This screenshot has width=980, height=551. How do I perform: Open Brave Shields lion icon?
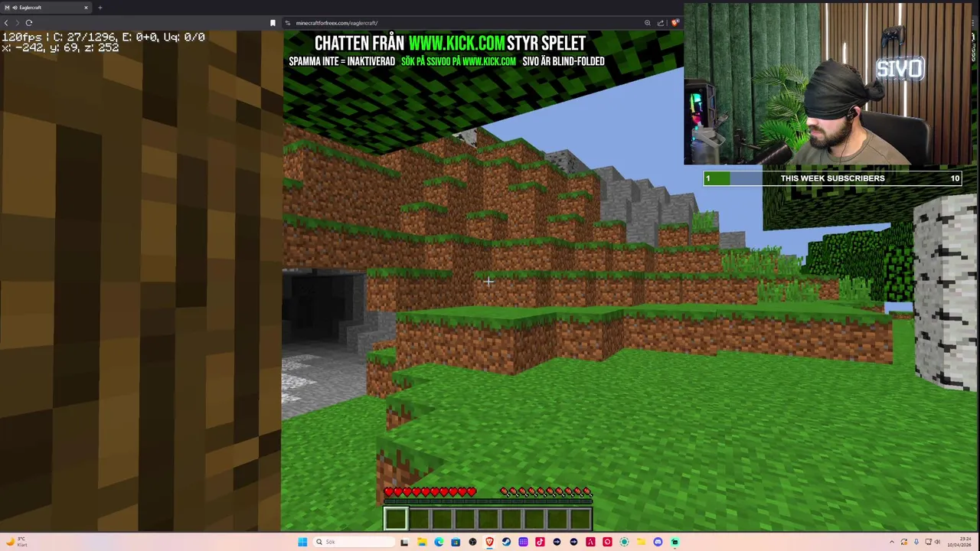tap(675, 23)
